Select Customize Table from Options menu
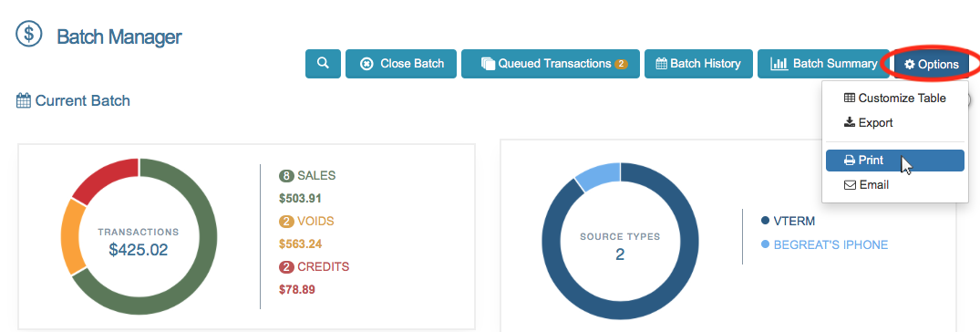Image resolution: width=980 pixels, height=332 pixels. tap(895, 99)
